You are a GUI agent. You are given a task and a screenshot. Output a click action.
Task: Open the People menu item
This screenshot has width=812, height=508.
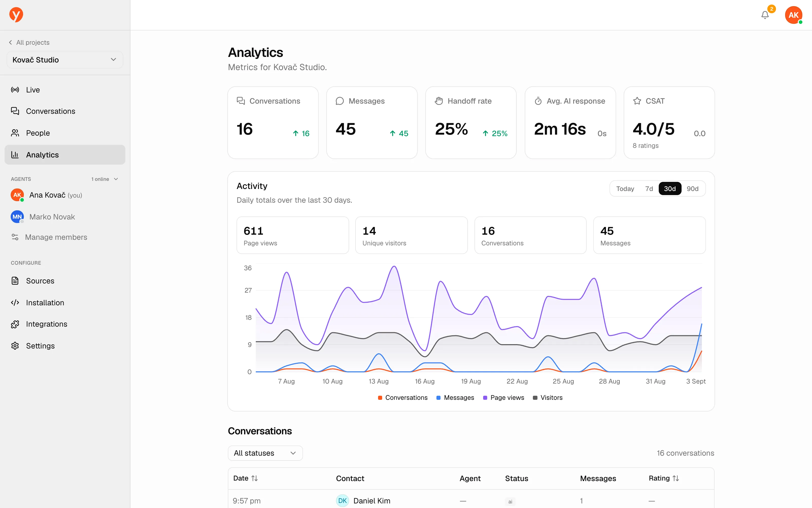click(x=65, y=133)
